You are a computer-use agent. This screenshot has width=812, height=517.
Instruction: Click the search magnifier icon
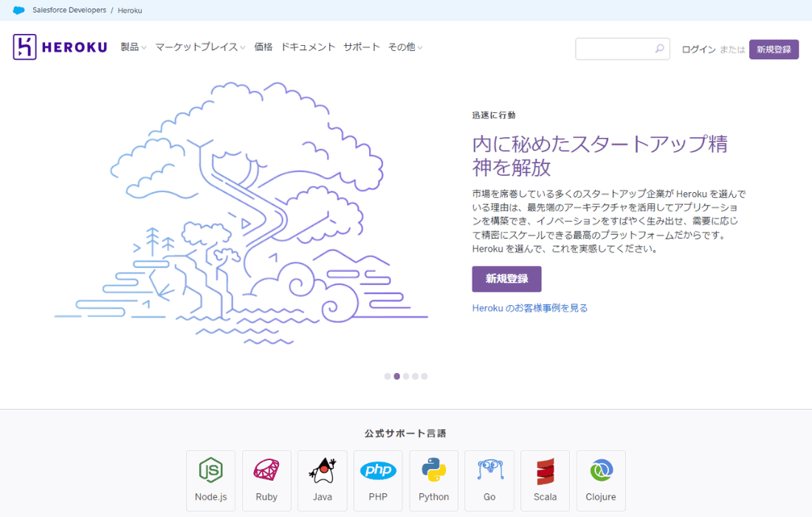coord(659,49)
